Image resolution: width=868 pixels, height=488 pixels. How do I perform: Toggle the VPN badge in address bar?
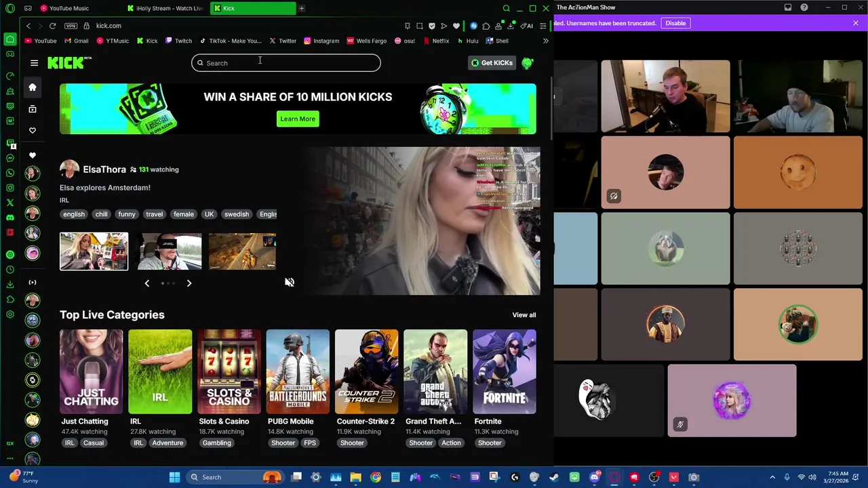click(x=71, y=26)
